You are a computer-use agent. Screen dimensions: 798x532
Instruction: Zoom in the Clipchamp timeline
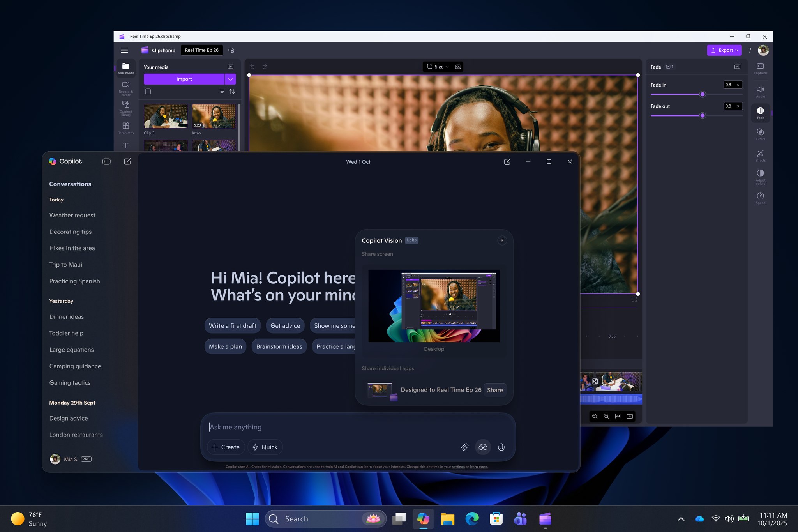coord(606,416)
